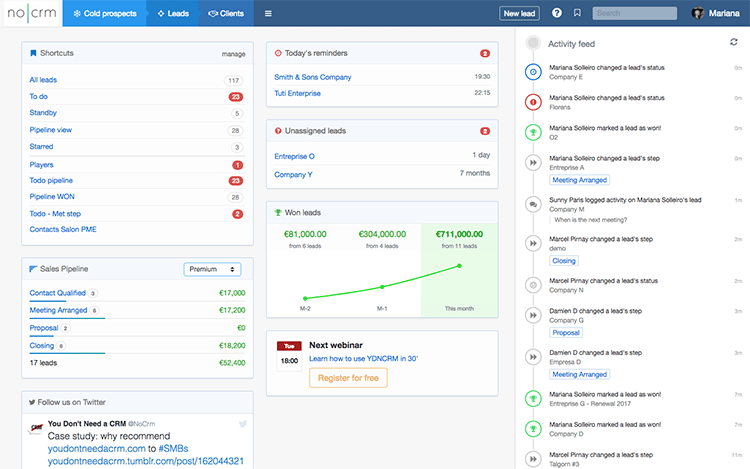Switch to Leads tab
Image resolution: width=750 pixels, height=469 pixels.
(x=172, y=13)
